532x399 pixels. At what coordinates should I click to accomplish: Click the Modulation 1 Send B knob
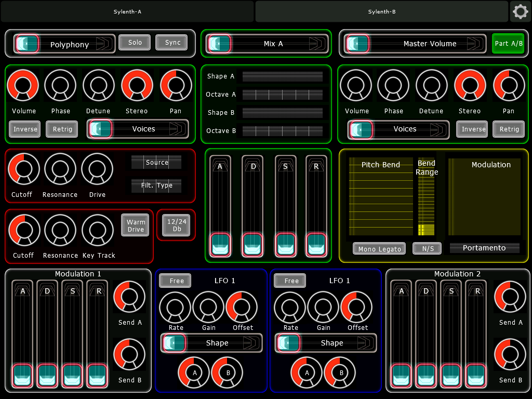click(x=129, y=354)
